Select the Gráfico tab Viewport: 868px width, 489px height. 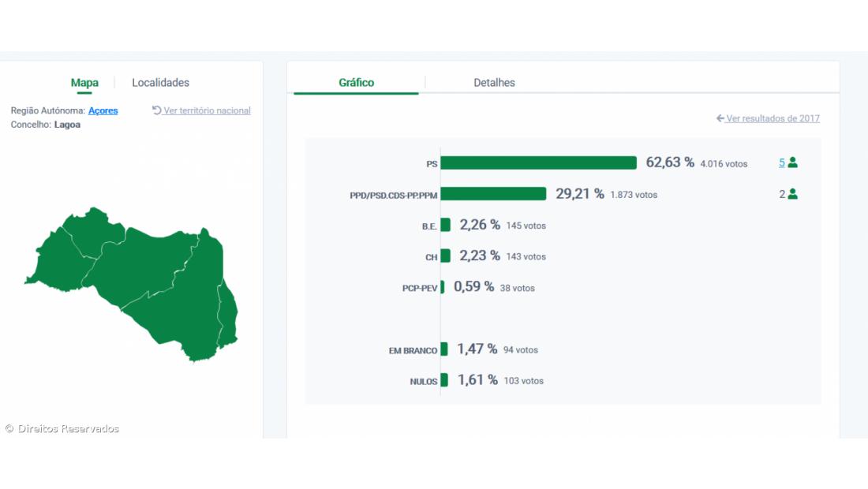click(356, 83)
